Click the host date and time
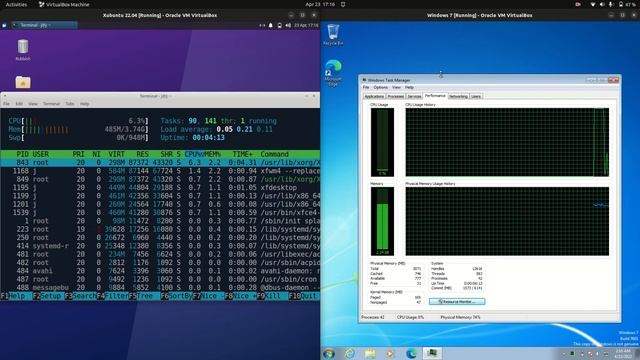Screen dimensions: 640x360 tap(320, 4)
